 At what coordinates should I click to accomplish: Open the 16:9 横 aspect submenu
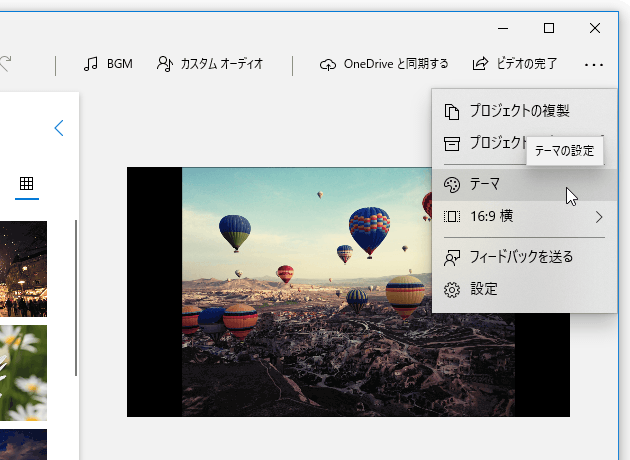coord(524,217)
